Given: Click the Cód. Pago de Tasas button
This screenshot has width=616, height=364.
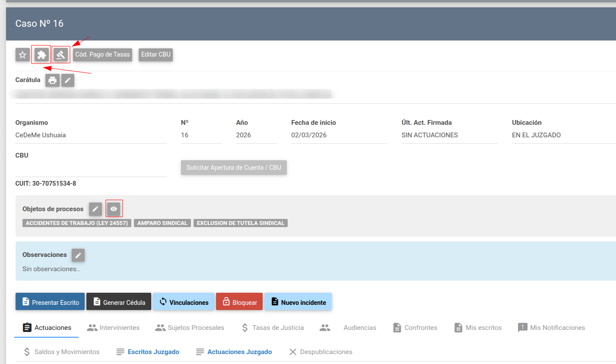Looking at the screenshot, I should [102, 54].
